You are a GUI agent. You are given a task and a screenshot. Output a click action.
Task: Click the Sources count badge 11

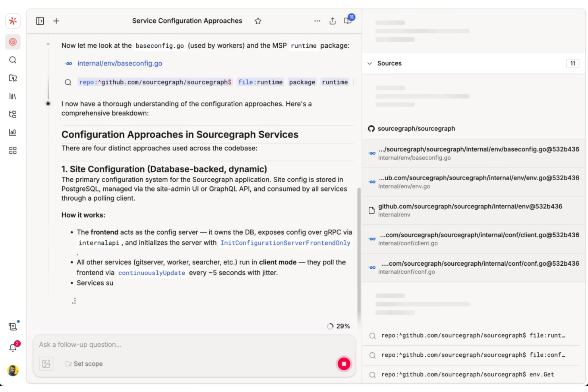pos(573,64)
